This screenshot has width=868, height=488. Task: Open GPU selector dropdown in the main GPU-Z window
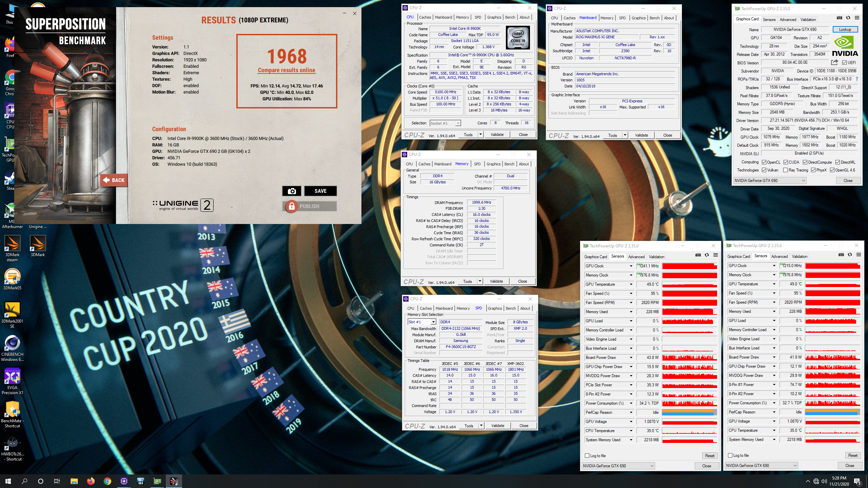pos(769,180)
